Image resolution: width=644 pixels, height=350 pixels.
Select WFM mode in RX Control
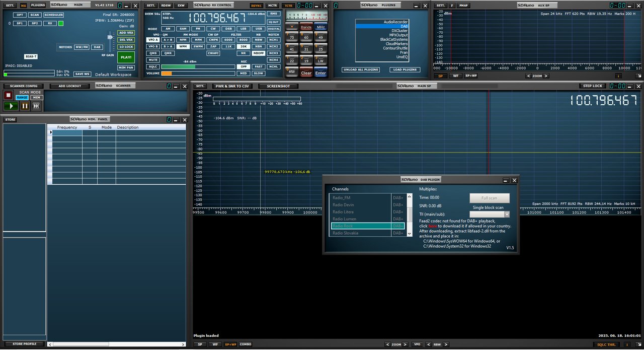click(x=183, y=46)
